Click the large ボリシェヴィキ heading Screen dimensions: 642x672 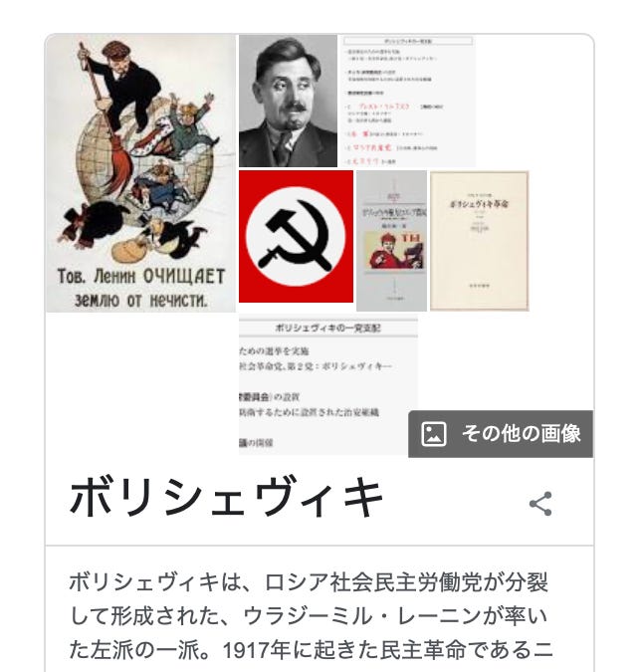pos(227,499)
